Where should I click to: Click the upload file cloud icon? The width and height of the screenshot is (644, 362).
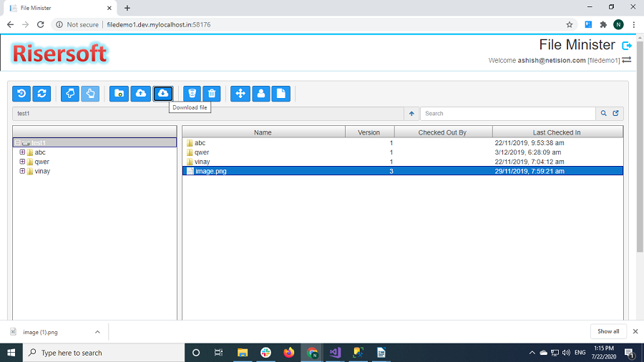[141, 93]
